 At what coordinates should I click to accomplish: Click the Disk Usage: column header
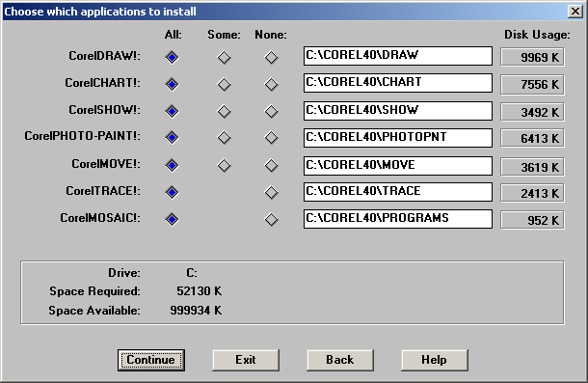(537, 35)
